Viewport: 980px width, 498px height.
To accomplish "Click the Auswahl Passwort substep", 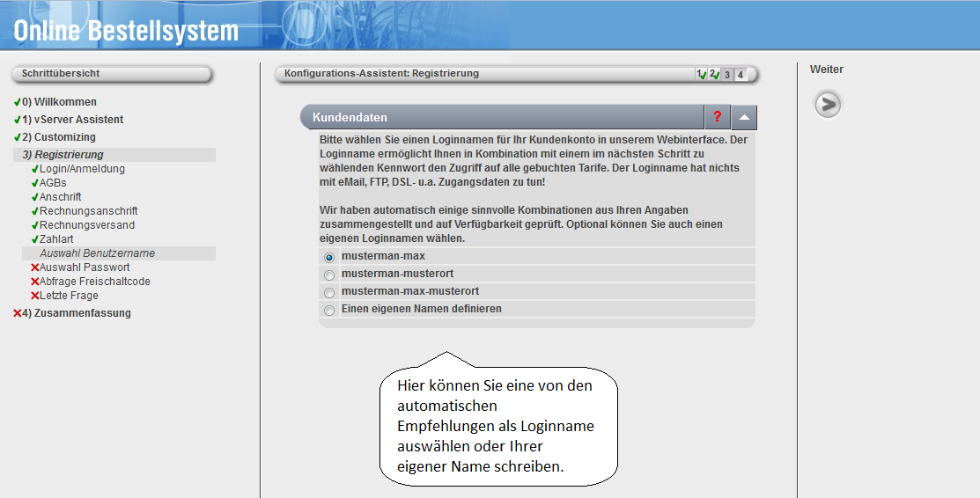I will click(x=85, y=267).
